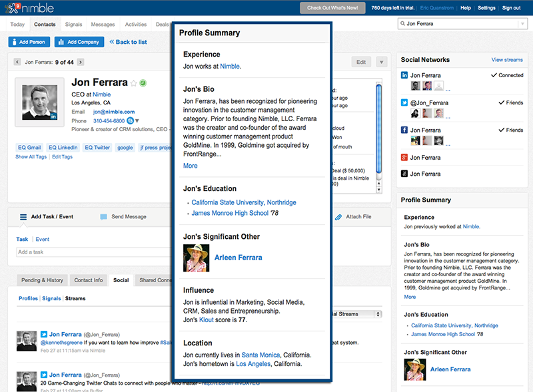The image size is (533, 392).
Task: Click Eric Quanstrom user link
Action: [437, 8]
